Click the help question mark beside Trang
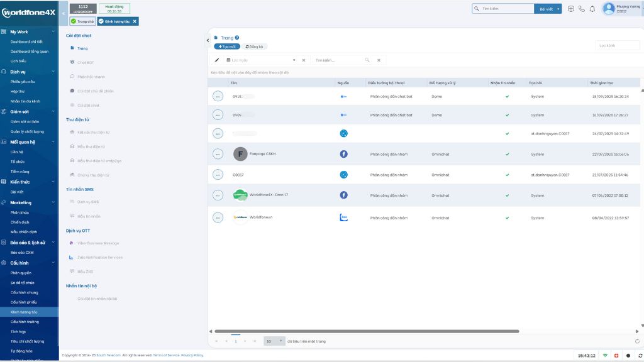644x362 pixels. [x=237, y=38]
